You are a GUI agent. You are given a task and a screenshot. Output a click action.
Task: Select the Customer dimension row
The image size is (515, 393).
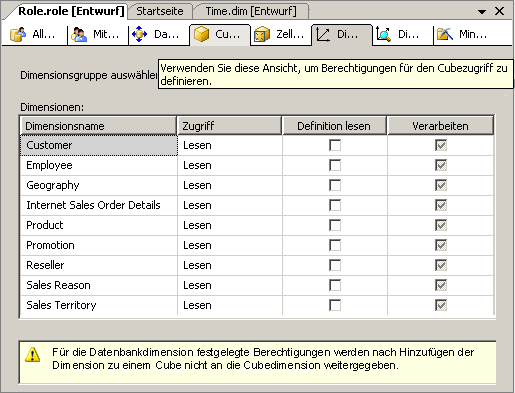pyautogui.click(x=99, y=145)
